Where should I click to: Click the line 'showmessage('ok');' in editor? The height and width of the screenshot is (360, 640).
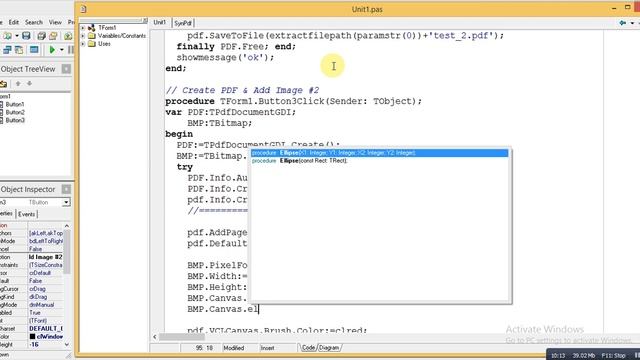point(225,58)
